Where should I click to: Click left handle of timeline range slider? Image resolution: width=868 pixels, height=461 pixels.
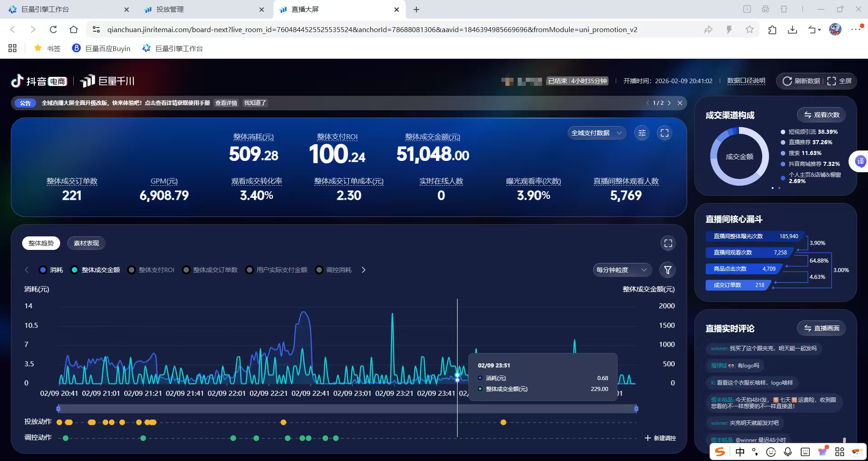coord(58,409)
